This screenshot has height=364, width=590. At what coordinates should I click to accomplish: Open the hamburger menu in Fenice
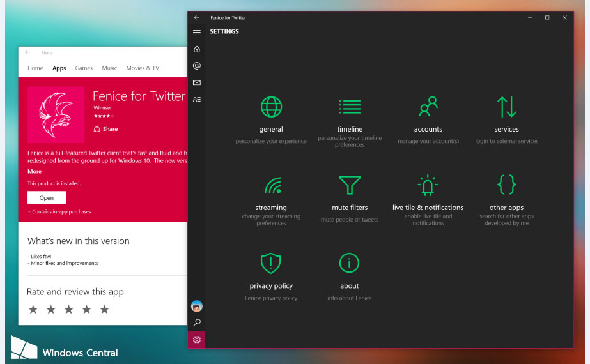tap(196, 33)
